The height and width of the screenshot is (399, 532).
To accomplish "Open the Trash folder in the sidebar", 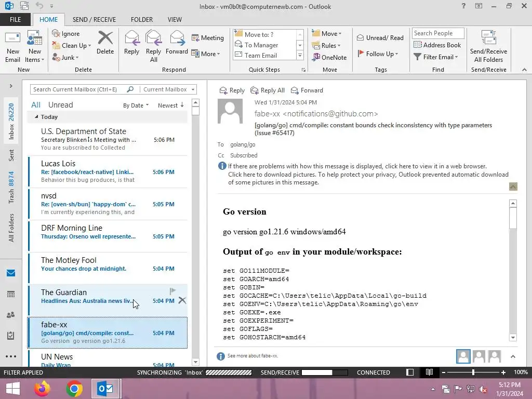I will coord(11,187).
